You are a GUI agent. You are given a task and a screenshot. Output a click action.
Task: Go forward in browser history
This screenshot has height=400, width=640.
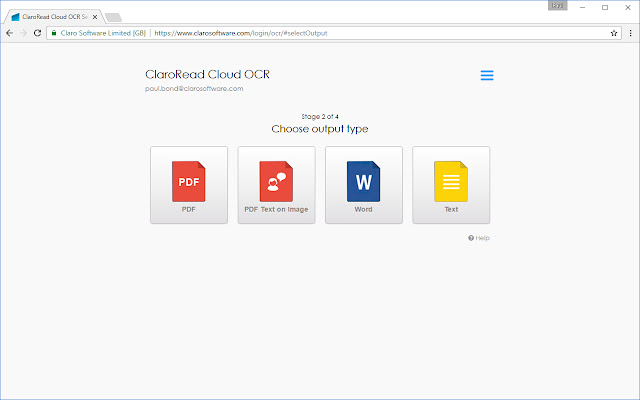click(23, 33)
